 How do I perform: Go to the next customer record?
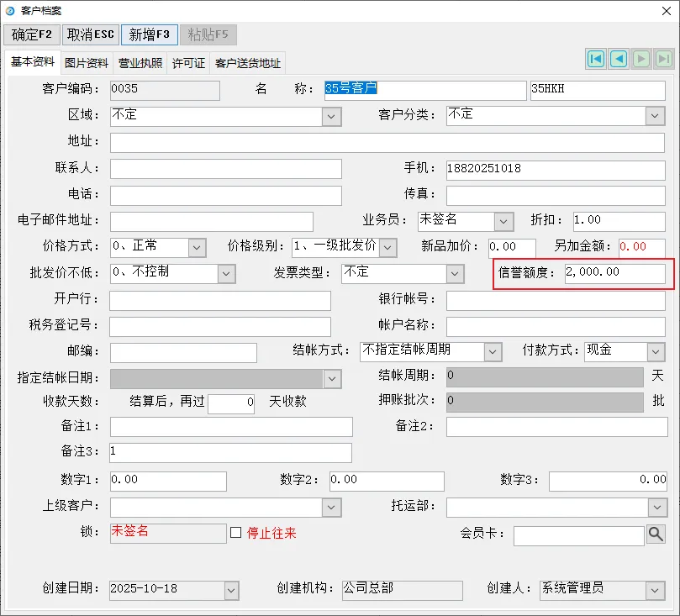[640, 59]
